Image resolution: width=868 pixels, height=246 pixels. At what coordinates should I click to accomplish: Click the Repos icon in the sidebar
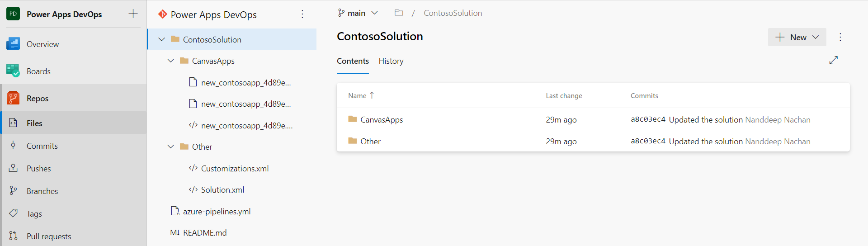(x=13, y=98)
